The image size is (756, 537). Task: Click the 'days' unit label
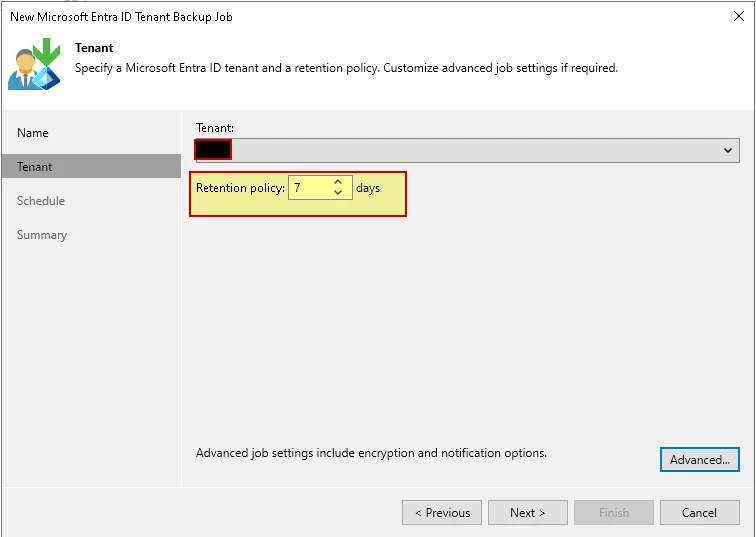[x=368, y=188]
